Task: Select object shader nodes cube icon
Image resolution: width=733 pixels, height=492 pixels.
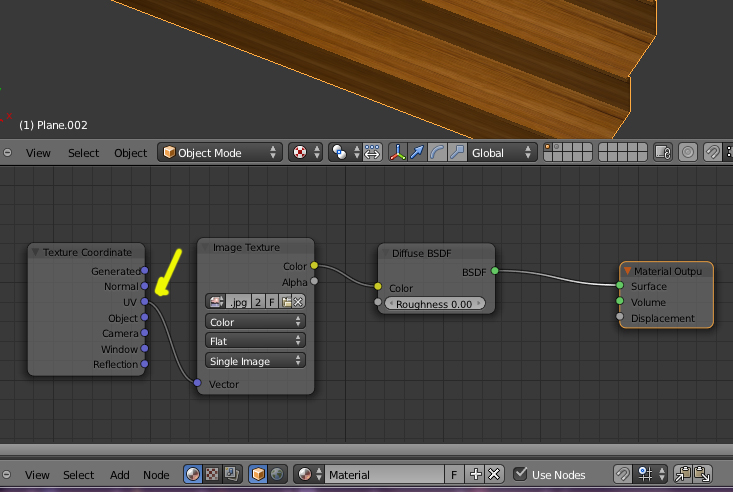Action: [258, 474]
